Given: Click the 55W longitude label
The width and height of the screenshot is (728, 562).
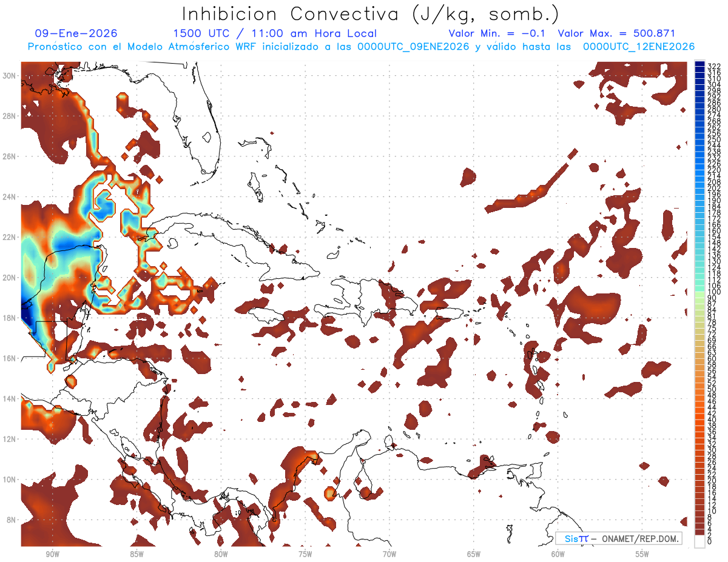Looking at the screenshot, I should point(642,555).
